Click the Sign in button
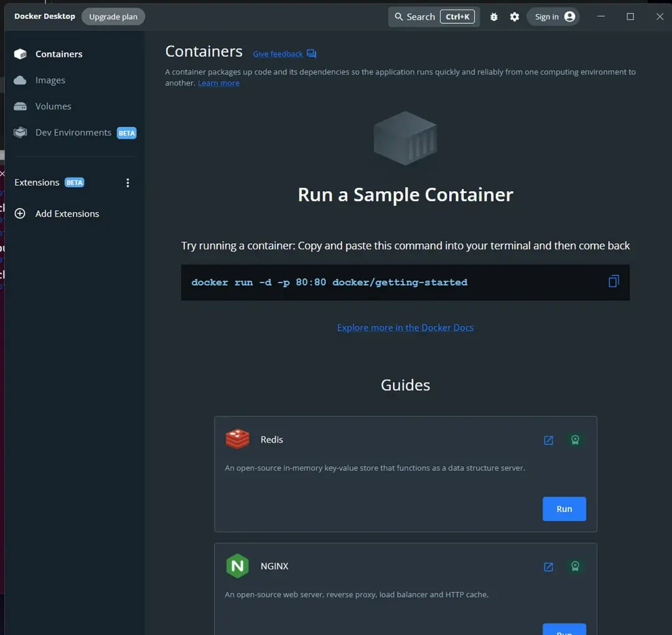 tap(553, 17)
